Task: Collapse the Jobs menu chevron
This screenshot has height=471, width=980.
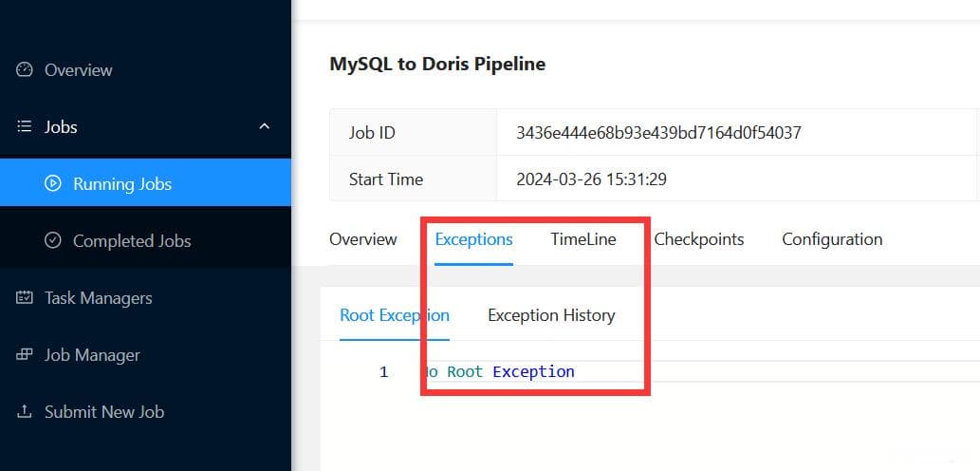Action: coord(265,126)
